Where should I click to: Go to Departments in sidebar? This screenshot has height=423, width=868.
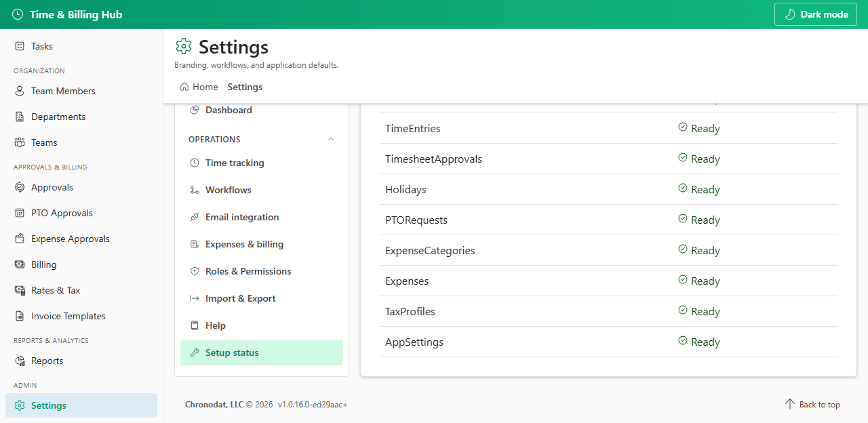[81, 117]
